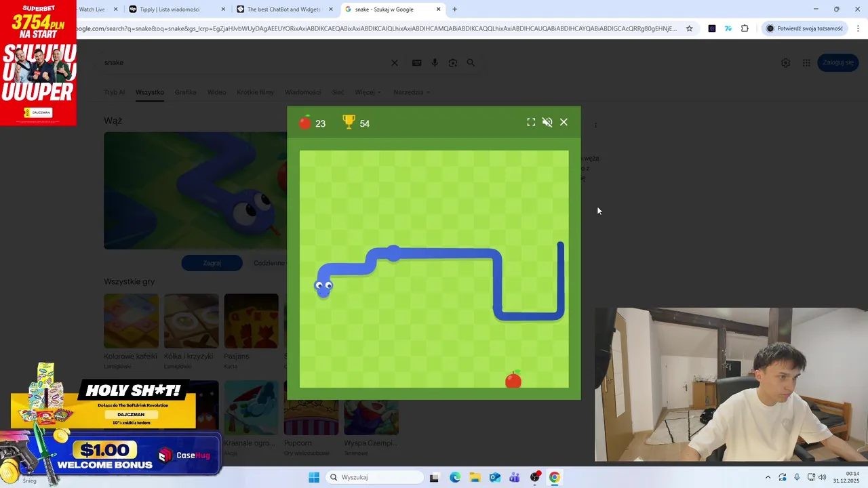This screenshot has width=868, height=488.
Task: Click the Chrome taskbar icon
Action: (555, 477)
